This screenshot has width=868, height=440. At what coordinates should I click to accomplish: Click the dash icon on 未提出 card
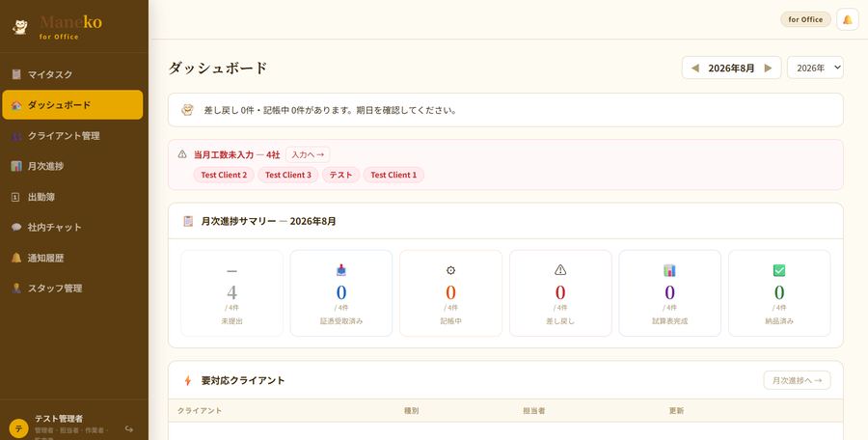(x=231, y=271)
